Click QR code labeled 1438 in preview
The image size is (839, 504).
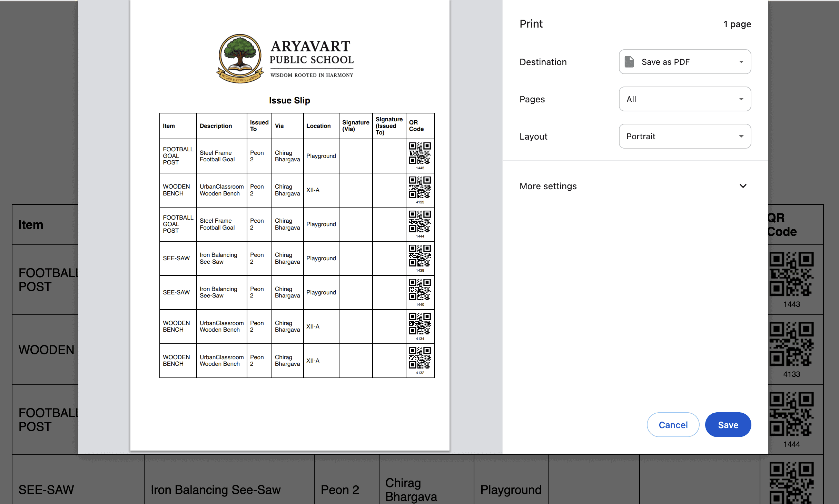[x=420, y=255]
